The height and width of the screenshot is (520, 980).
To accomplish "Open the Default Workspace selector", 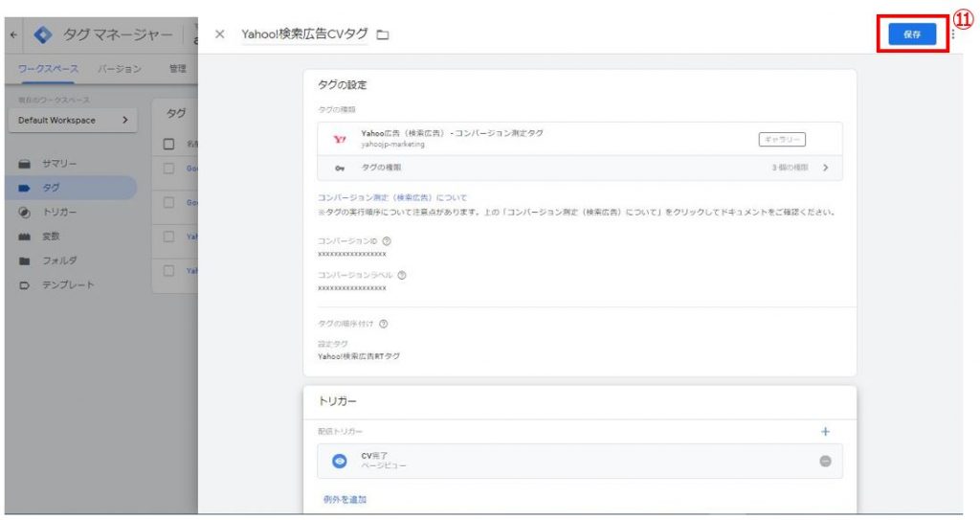I will (x=73, y=120).
